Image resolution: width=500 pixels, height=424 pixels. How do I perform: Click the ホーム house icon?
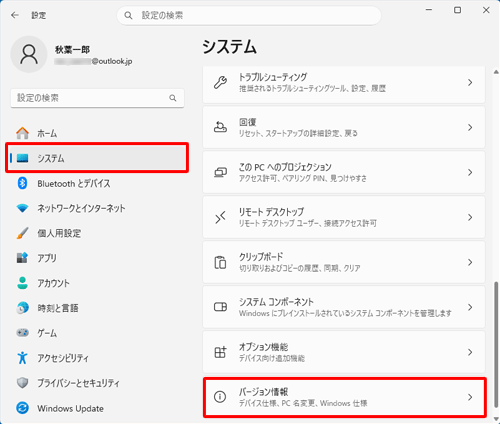[23, 133]
